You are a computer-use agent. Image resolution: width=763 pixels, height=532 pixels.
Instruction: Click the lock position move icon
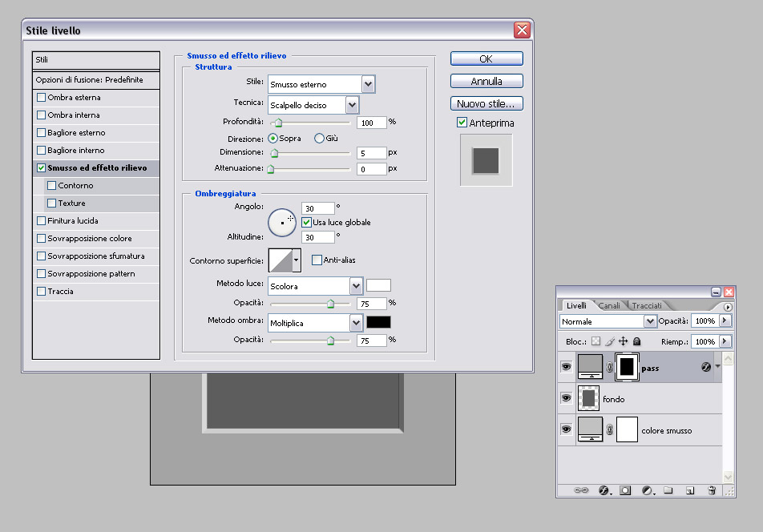click(x=623, y=341)
